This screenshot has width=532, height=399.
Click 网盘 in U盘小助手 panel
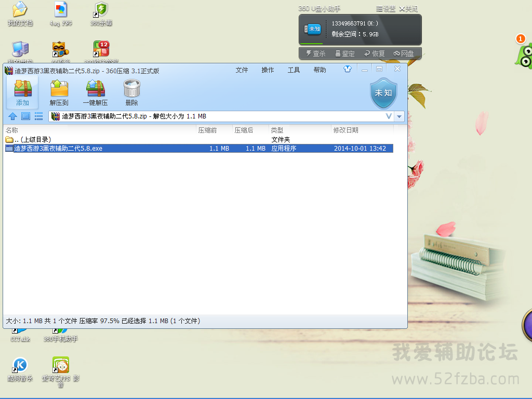[x=404, y=54]
